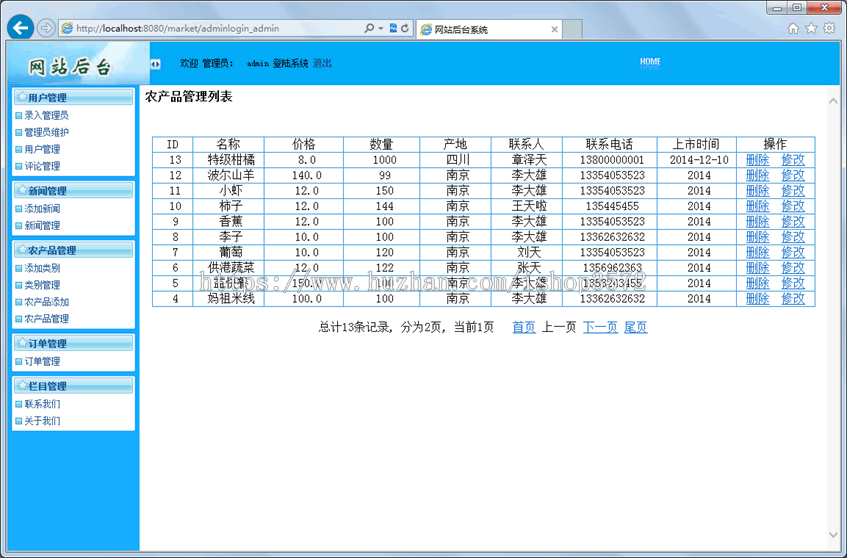Open 评论管理 in sidebar
The width and height of the screenshot is (847, 558).
[x=42, y=166]
